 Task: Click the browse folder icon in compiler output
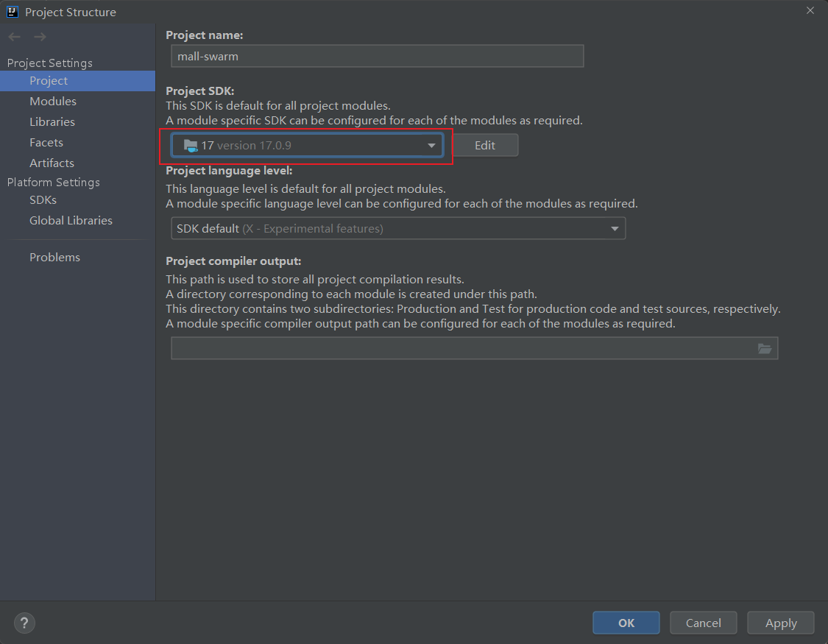pyautogui.click(x=765, y=349)
